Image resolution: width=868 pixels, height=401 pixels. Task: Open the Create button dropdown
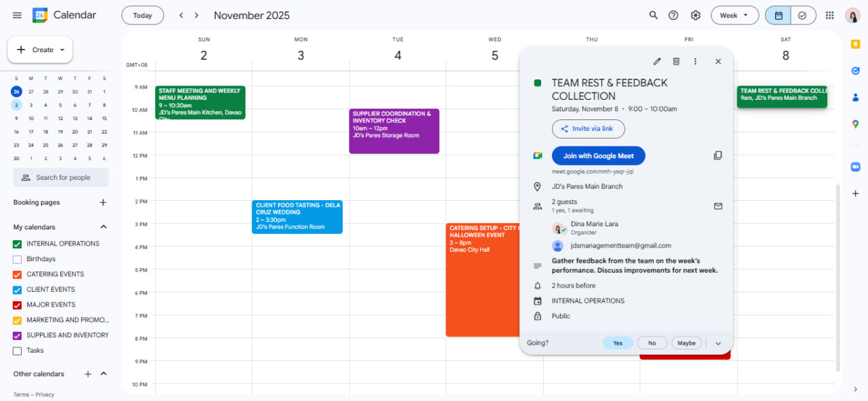(62, 50)
